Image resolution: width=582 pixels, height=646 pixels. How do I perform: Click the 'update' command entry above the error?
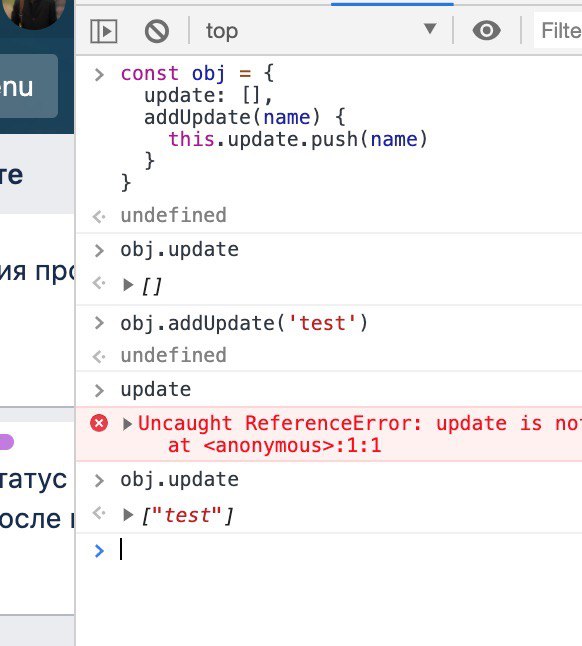click(x=156, y=389)
